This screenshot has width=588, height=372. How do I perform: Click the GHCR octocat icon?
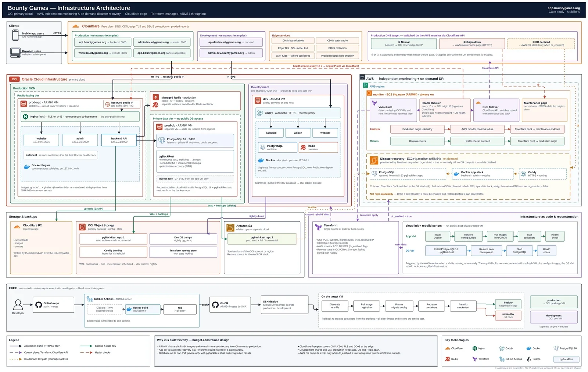[x=216, y=305]
